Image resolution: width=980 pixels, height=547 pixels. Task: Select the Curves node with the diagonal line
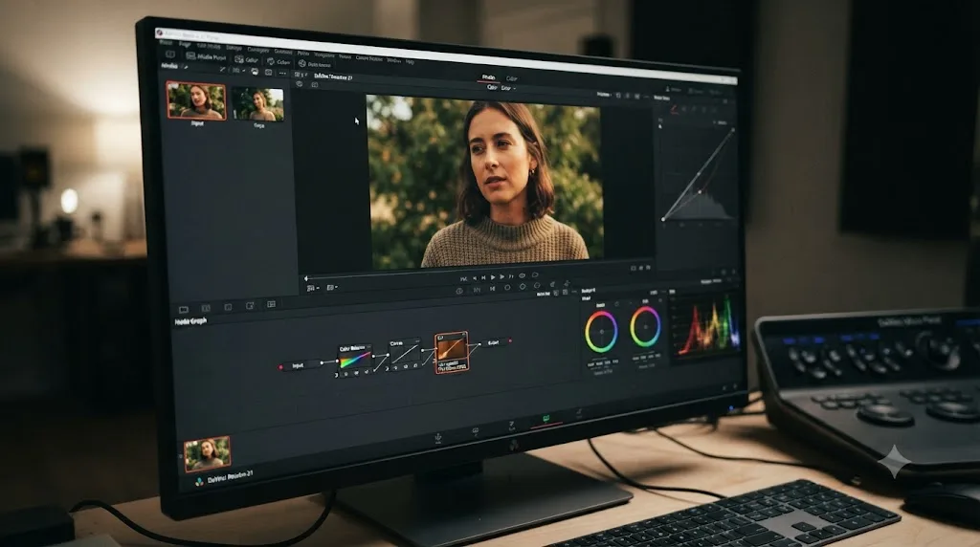[x=405, y=355]
